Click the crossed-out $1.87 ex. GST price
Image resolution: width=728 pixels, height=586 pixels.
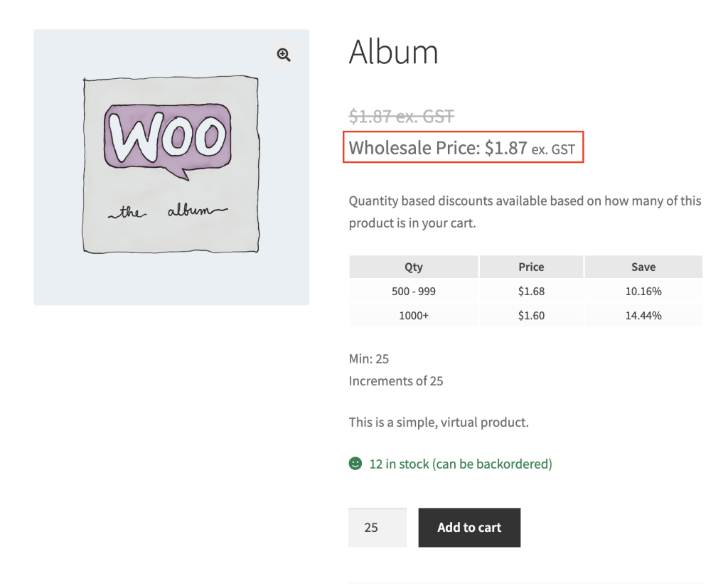[401, 116]
